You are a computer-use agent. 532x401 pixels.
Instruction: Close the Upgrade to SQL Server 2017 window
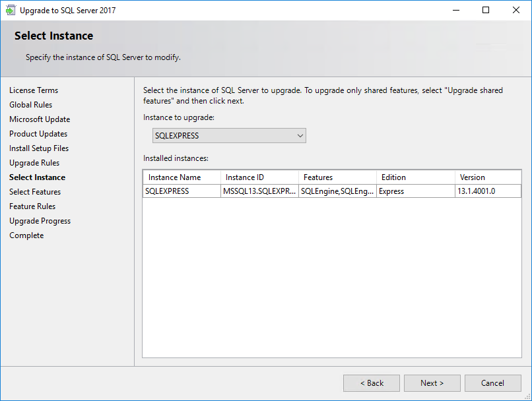tap(516, 10)
